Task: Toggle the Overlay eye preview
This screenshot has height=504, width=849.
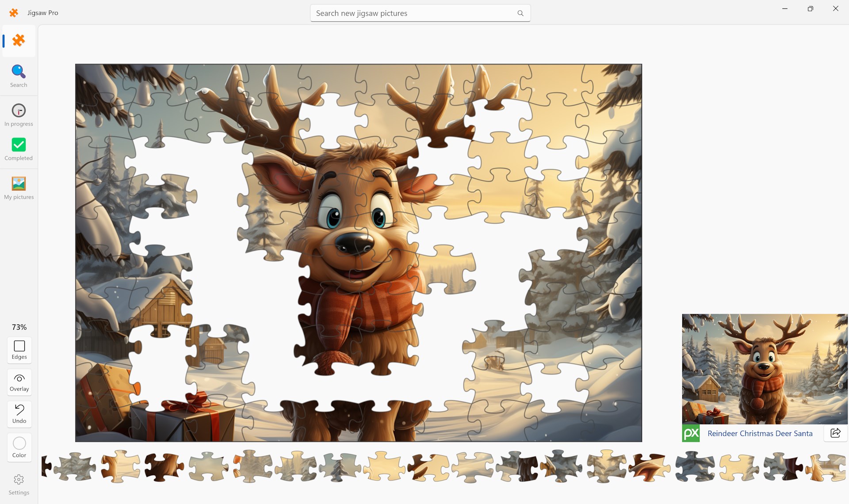Action: (19, 382)
